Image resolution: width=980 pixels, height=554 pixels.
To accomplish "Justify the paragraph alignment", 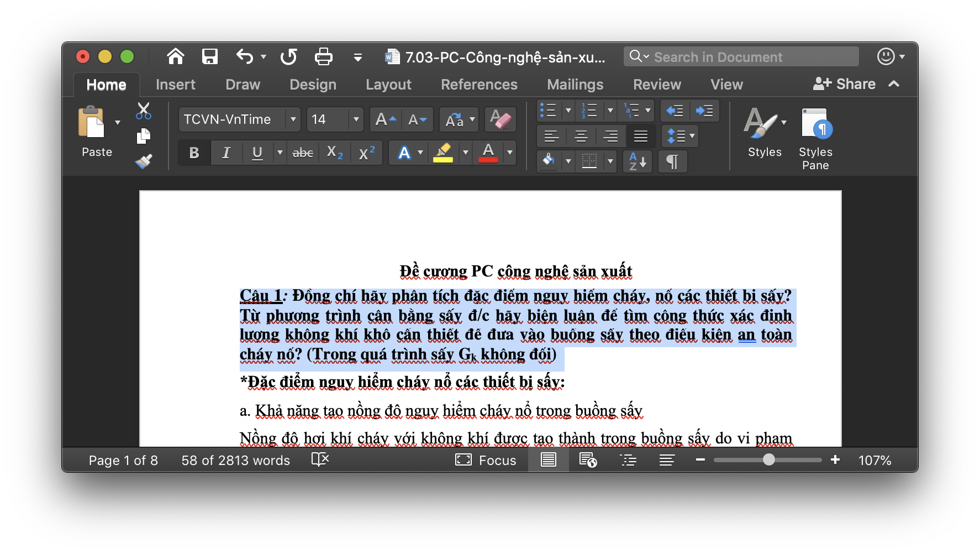I will coord(640,136).
